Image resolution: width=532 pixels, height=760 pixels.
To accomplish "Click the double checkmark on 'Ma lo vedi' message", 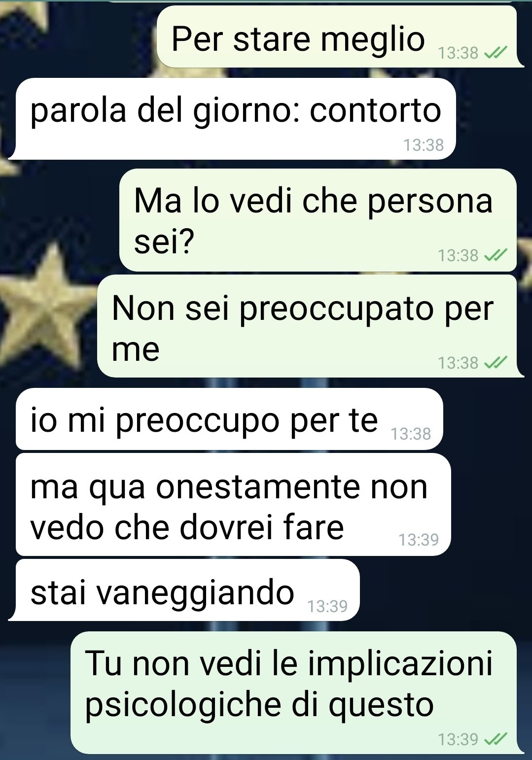I will pyautogui.click(x=496, y=255).
